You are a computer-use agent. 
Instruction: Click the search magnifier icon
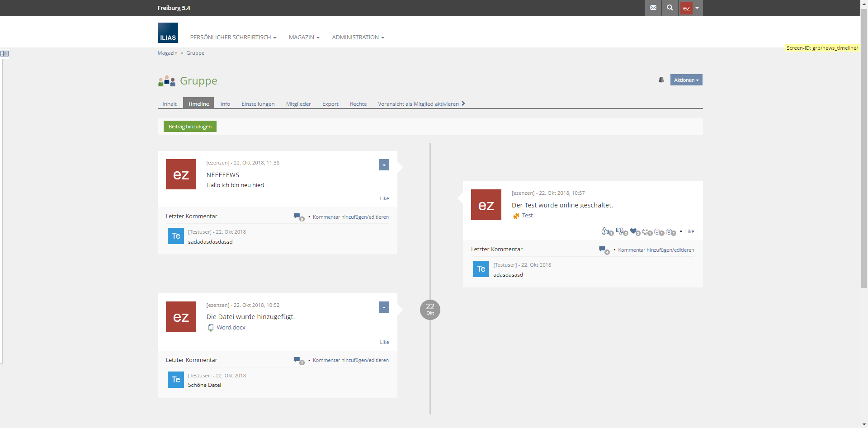pos(670,8)
